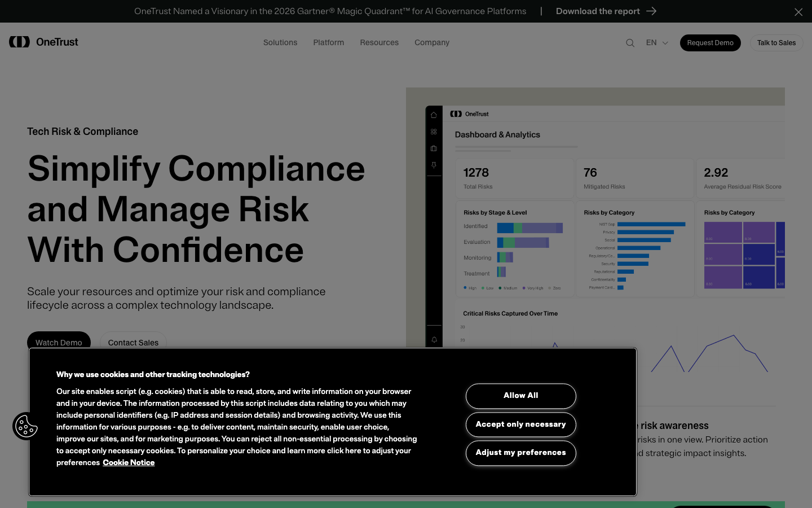Click Adjust my preferences button
The image size is (812, 508).
pyautogui.click(x=521, y=453)
